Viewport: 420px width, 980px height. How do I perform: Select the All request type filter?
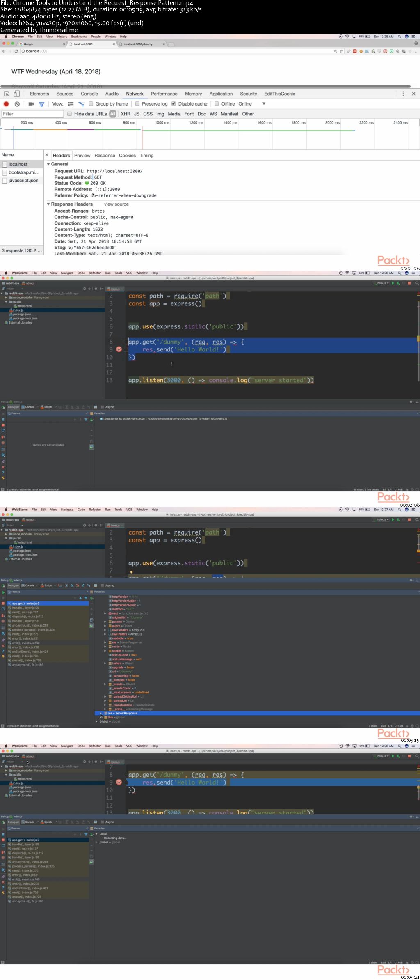coord(113,114)
